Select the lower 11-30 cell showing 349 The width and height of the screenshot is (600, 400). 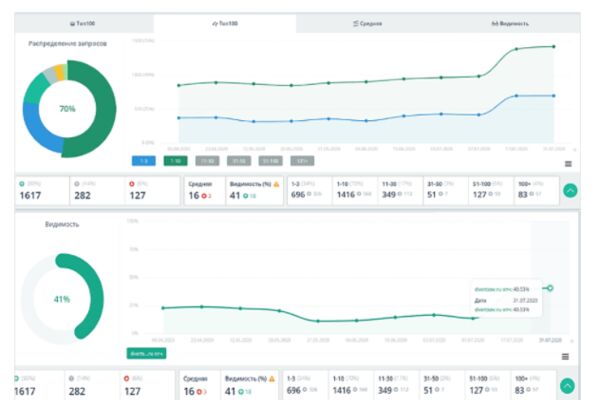[x=396, y=385]
